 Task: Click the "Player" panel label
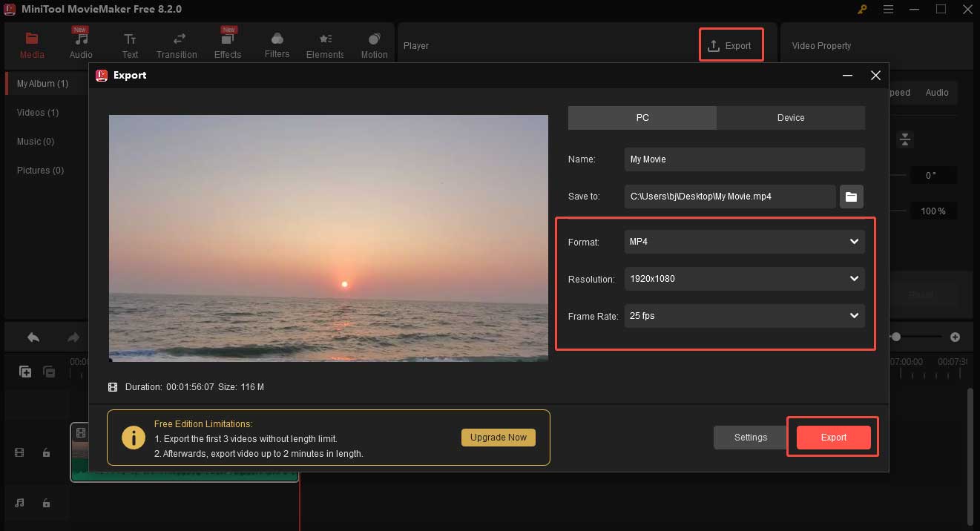coord(416,46)
